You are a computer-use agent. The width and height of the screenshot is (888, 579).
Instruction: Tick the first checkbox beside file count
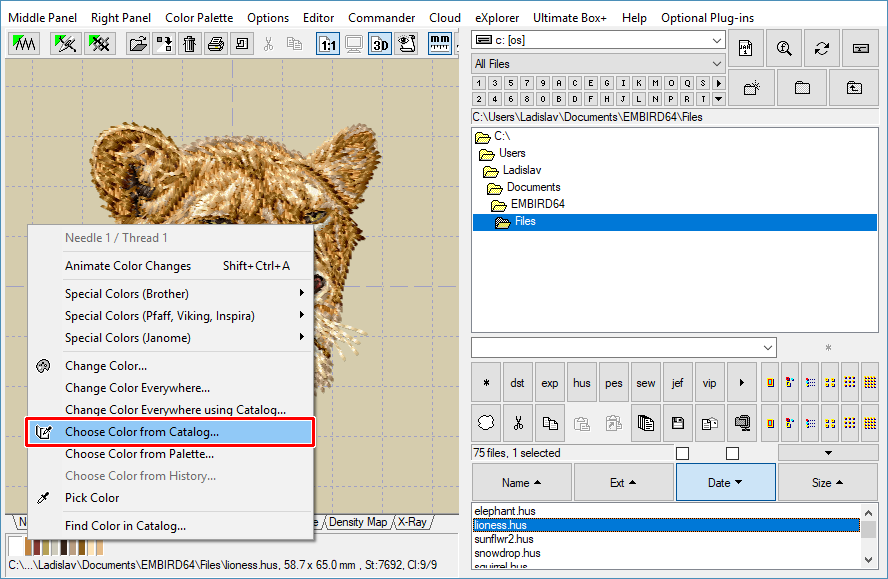(682, 454)
